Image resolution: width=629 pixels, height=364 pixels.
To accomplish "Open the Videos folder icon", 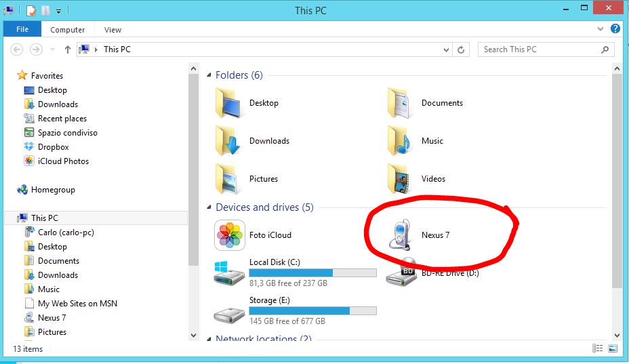I will [401, 179].
